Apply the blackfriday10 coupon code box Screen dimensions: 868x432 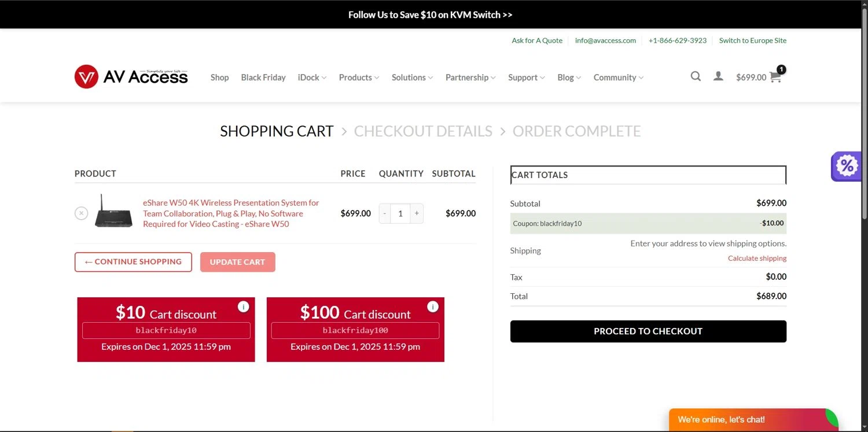pyautogui.click(x=166, y=330)
